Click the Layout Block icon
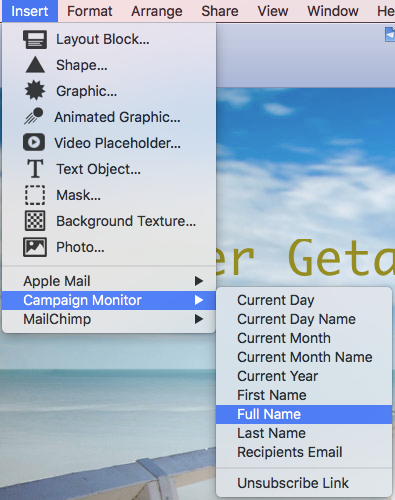Screen dimensions: 395x500 tap(35, 39)
